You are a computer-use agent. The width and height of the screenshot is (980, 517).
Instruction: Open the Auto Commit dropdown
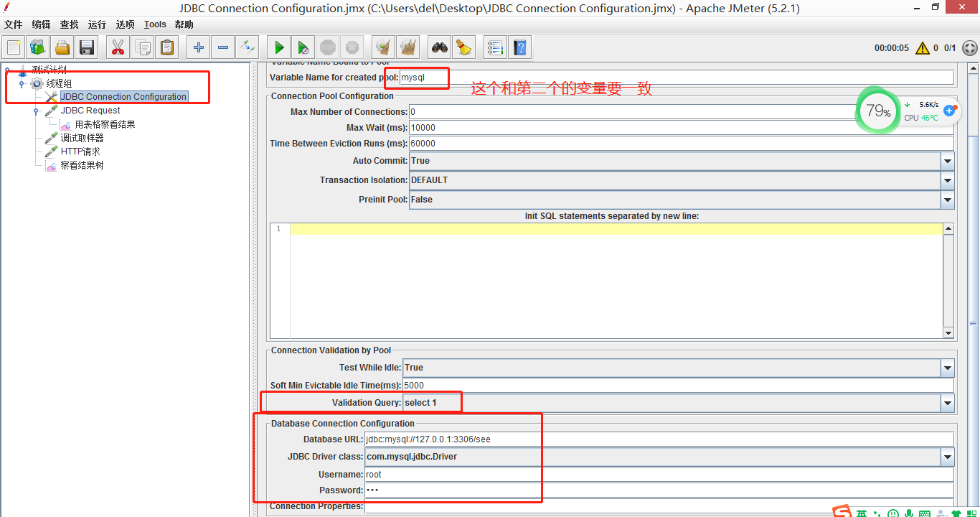(x=948, y=161)
